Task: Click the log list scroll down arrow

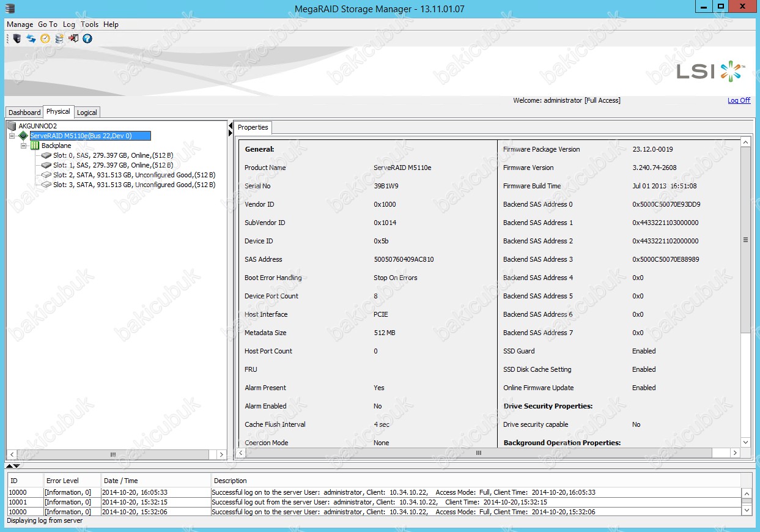Action: click(x=747, y=509)
